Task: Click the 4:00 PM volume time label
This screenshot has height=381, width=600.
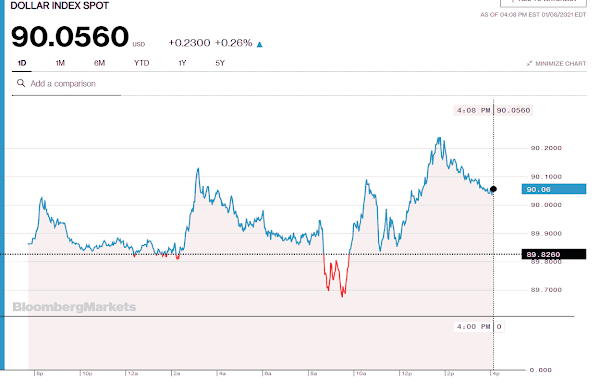Action: 473,327
